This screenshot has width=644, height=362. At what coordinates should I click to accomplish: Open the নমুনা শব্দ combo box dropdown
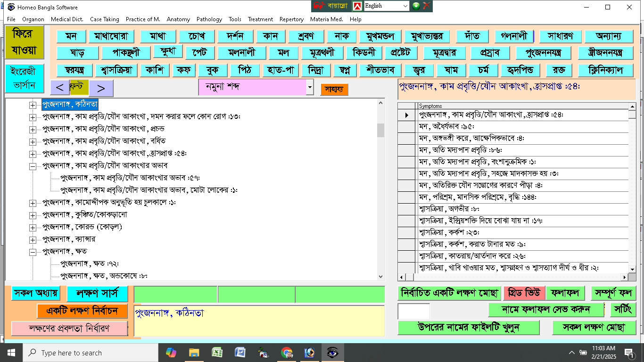pyautogui.click(x=310, y=87)
